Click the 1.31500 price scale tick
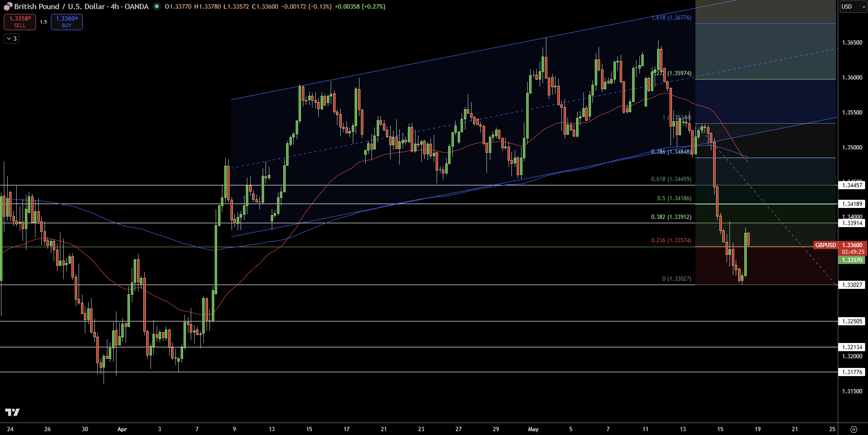The height and width of the screenshot is (435, 868). tap(852, 391)
